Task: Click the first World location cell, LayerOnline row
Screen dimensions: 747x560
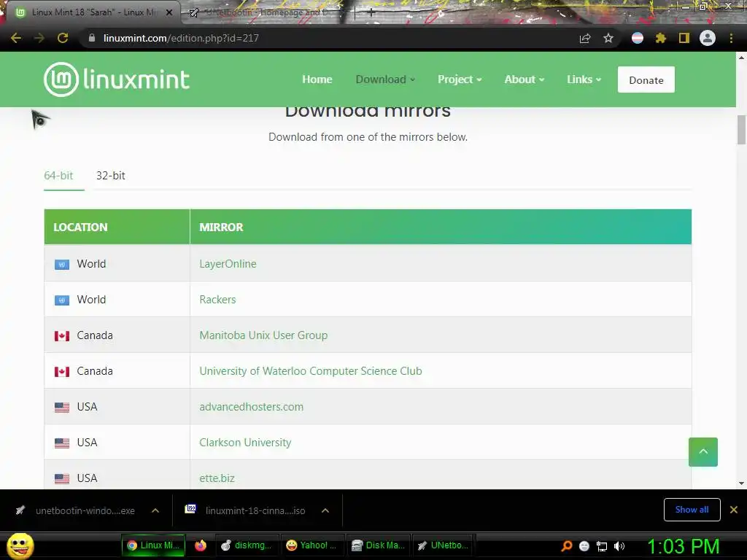Action: point(117,264)
